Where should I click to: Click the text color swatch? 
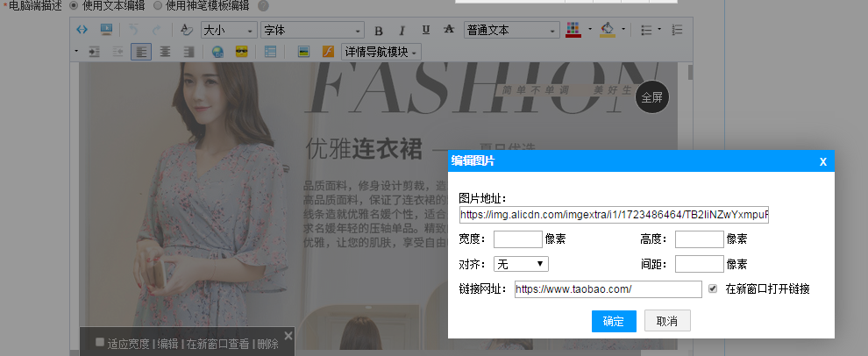573,30
